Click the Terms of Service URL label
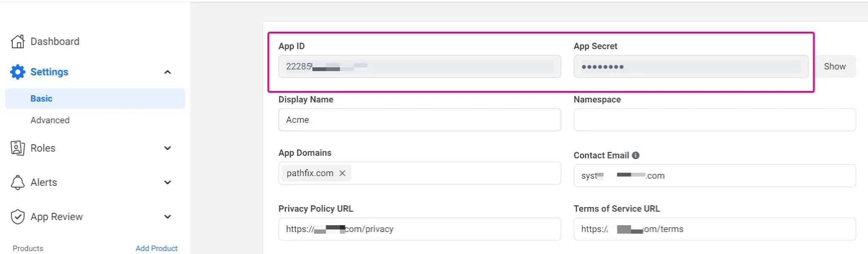This screenshot has width=868, height=254. point(617,209)
